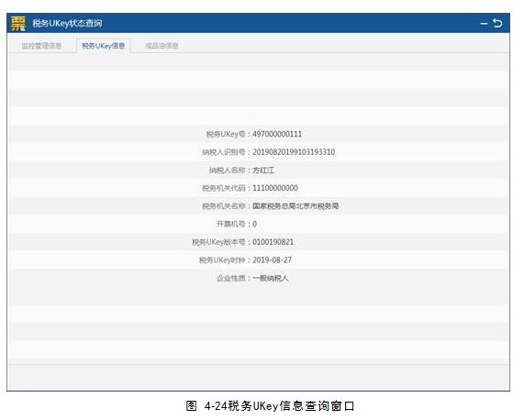Click the 税务机关名称 field label
Viewport: 524px width, 420px height.
224,206
